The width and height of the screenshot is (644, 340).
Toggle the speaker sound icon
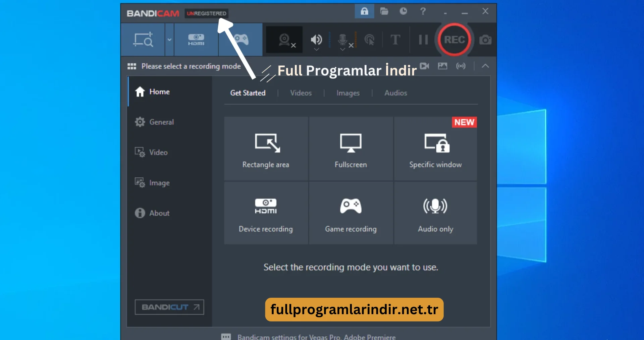point(316,39)
